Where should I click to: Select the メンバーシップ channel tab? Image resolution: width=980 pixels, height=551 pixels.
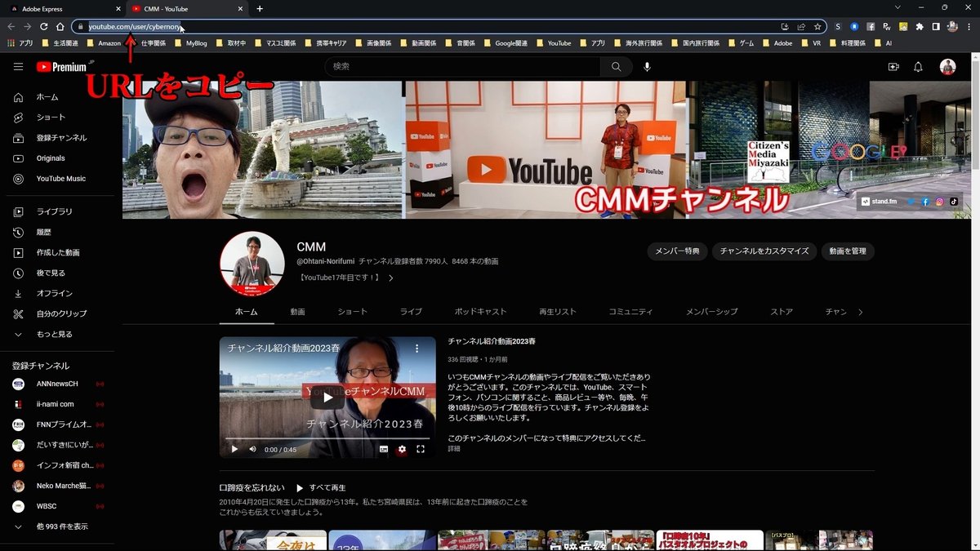pos(711,312)
